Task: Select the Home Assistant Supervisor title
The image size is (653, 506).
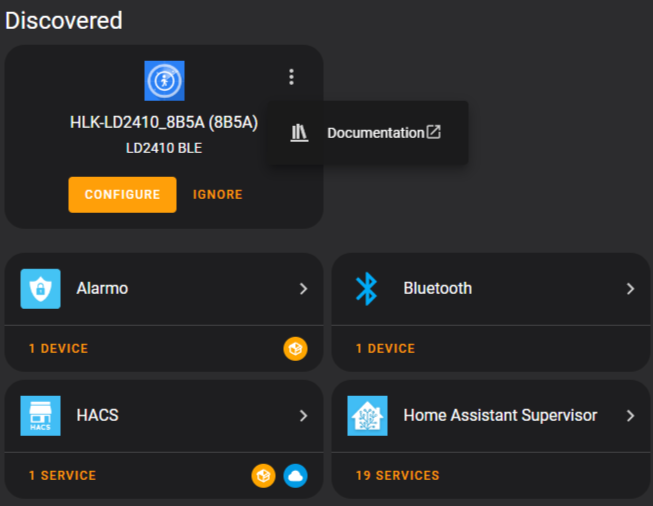Action: (500, 415)
